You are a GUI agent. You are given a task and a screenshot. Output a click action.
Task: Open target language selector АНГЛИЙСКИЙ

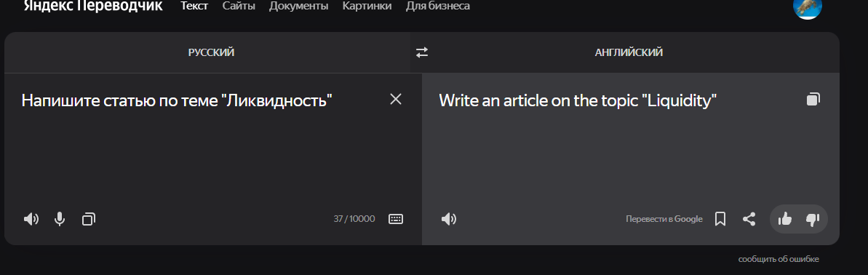click(x=629, y=52)
